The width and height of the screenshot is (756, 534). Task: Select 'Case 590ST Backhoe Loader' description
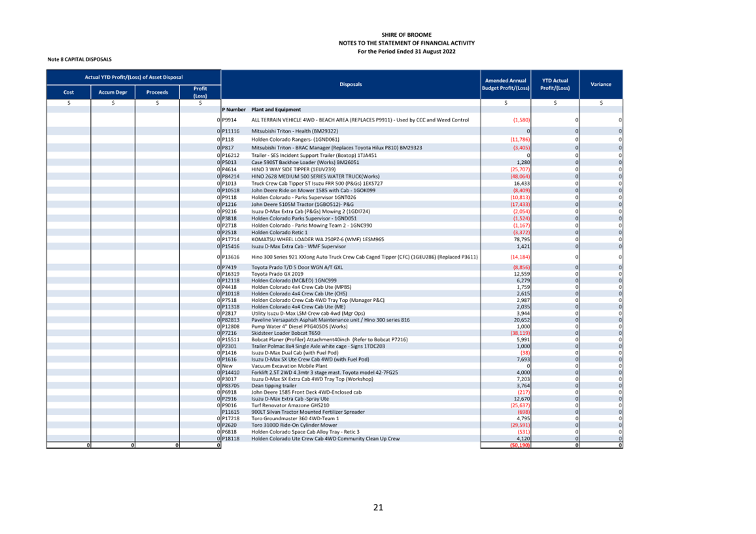(305, 162)
